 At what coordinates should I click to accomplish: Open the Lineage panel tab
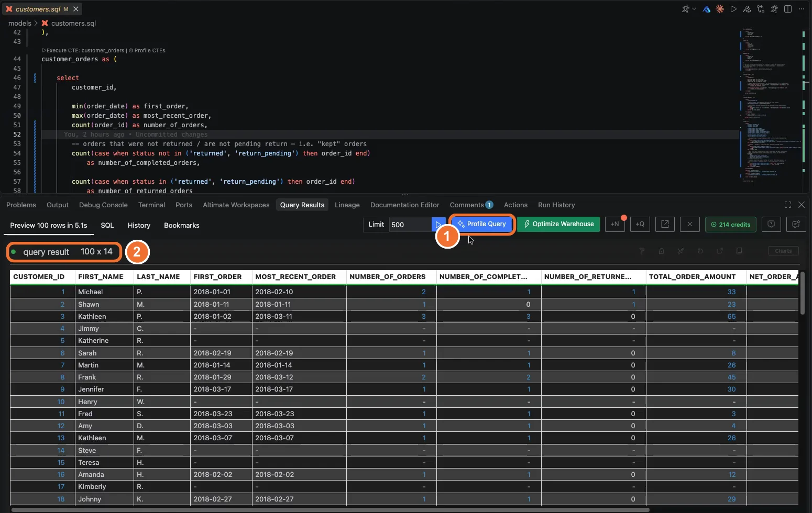pyautogui.click(x=347, y=205)
